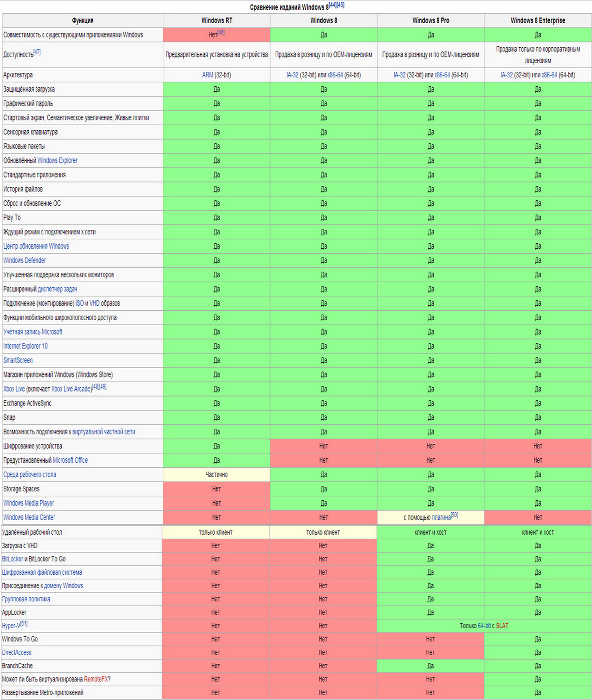This screenshot has width=592, height=700.
Task: Open the Internet Explorer 10 link
Action: (25, 346)
